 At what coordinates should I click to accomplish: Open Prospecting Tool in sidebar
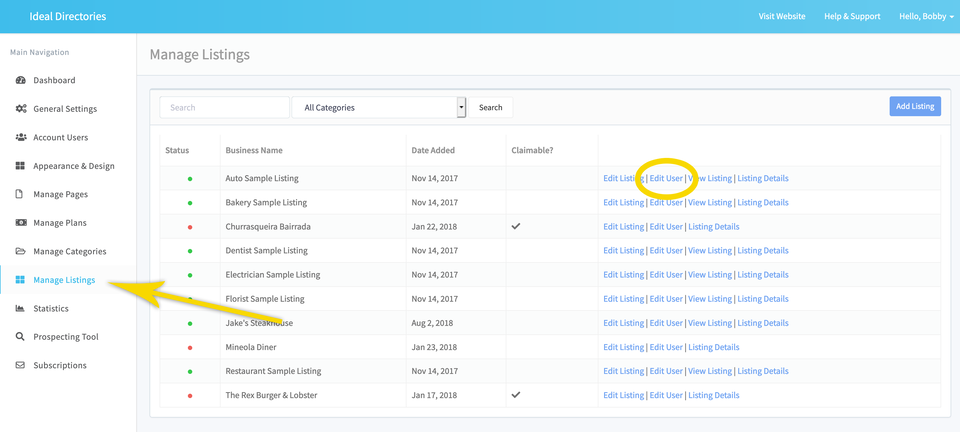tap(66, 337)
